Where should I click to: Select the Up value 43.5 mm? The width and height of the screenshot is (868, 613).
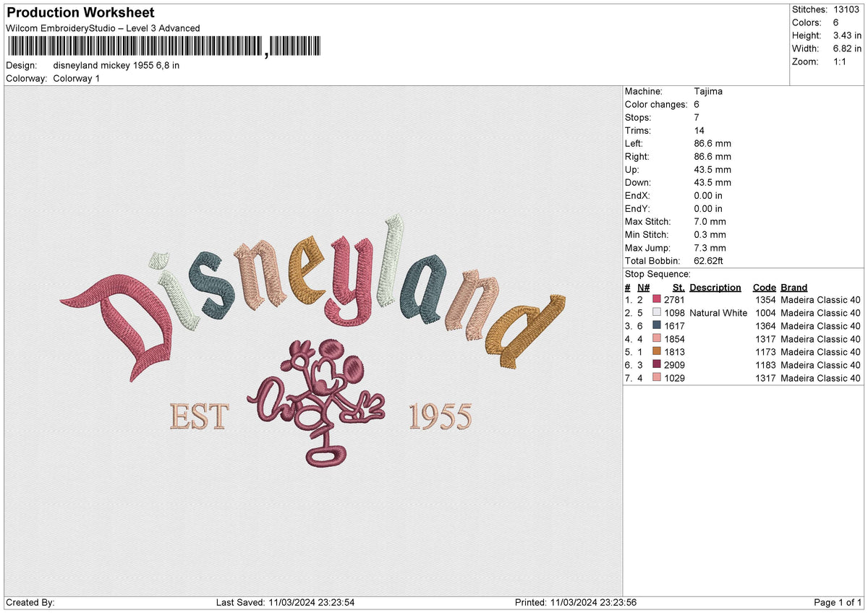(712, 169)
